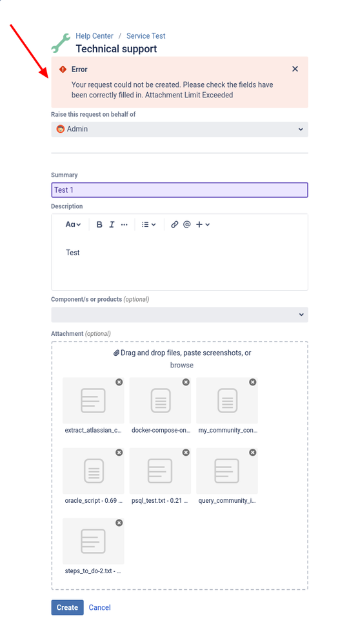The image size is (358, 644).
Task: Remove the extract_atlassian_c... attachment
Action: coord(119,382)
